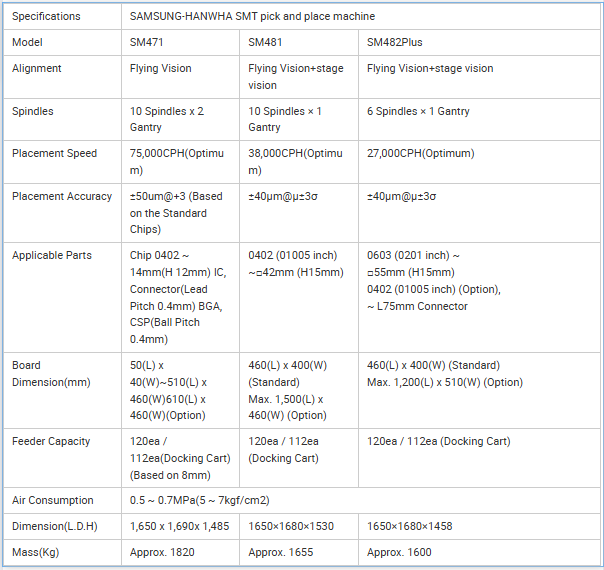The height and width of the screenshot is (570, 604).
Task: Click the SM481 model cell
Action: tap(299, 42)
